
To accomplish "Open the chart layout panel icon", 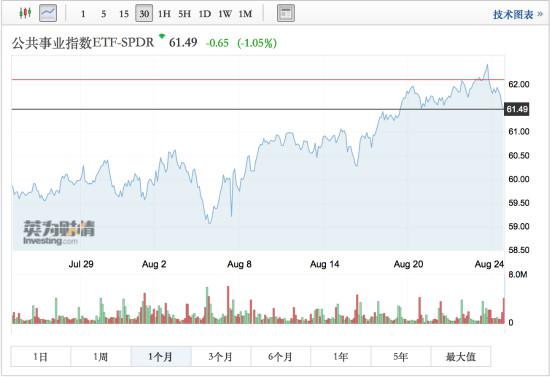I will pyautogui.click(x=286, y=14).
